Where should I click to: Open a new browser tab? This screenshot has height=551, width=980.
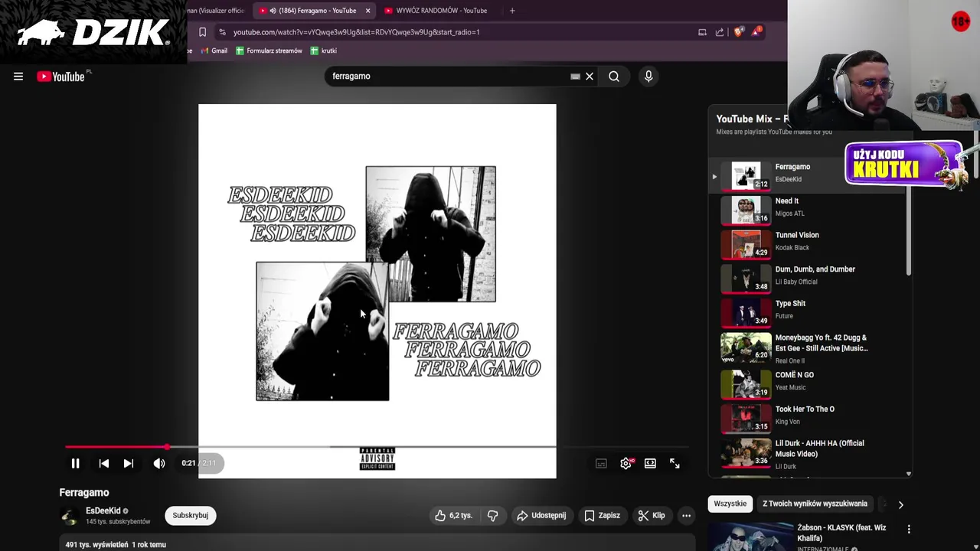(512, 11)
